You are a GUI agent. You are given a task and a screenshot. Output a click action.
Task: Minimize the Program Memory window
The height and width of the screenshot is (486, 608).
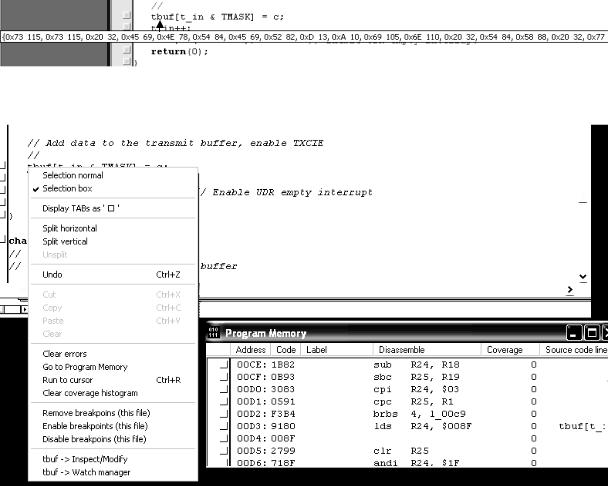pos(573,333)
